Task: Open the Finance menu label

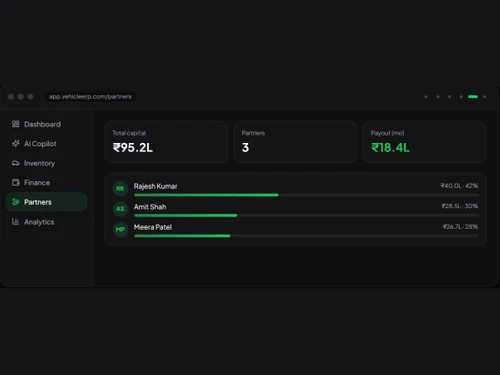Action: (x=37, y=183)
